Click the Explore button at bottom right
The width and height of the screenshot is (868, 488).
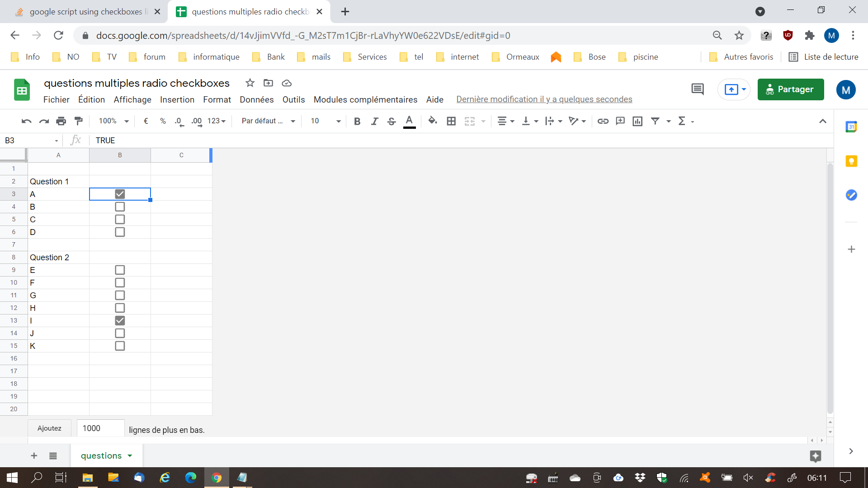[x=815, y=456]
